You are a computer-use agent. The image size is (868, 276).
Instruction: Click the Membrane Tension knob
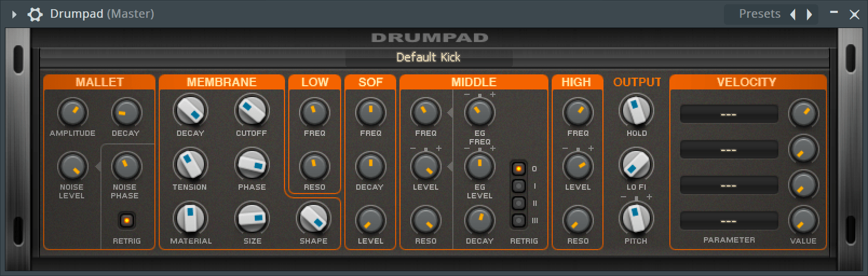(190, 164)
